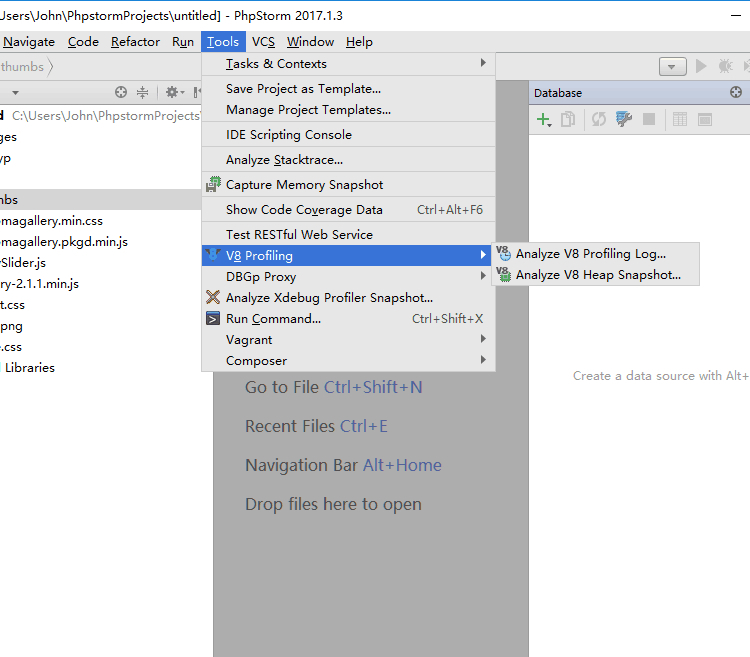Screen dimensions: 750x657
Task: Click Analyze V8 Profiling Log icon
Action: (504, 253)
